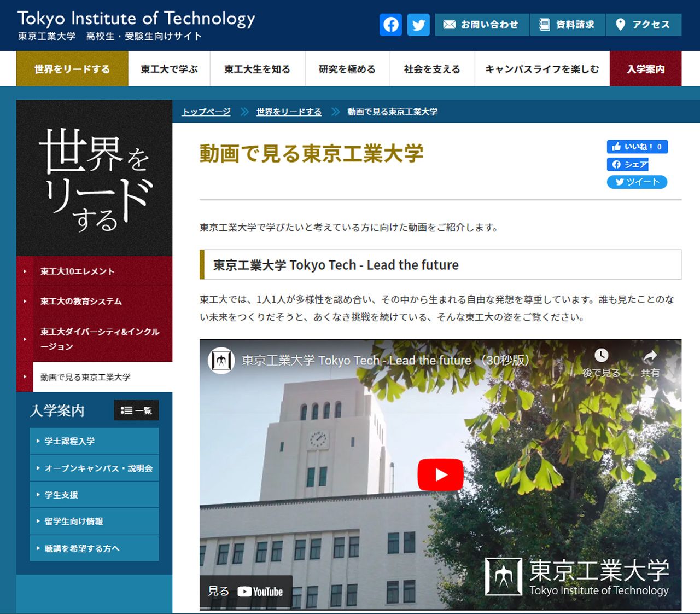Click the トップページ breadcrumb link
Screen dimensions: 700x614
click(206, 112)
